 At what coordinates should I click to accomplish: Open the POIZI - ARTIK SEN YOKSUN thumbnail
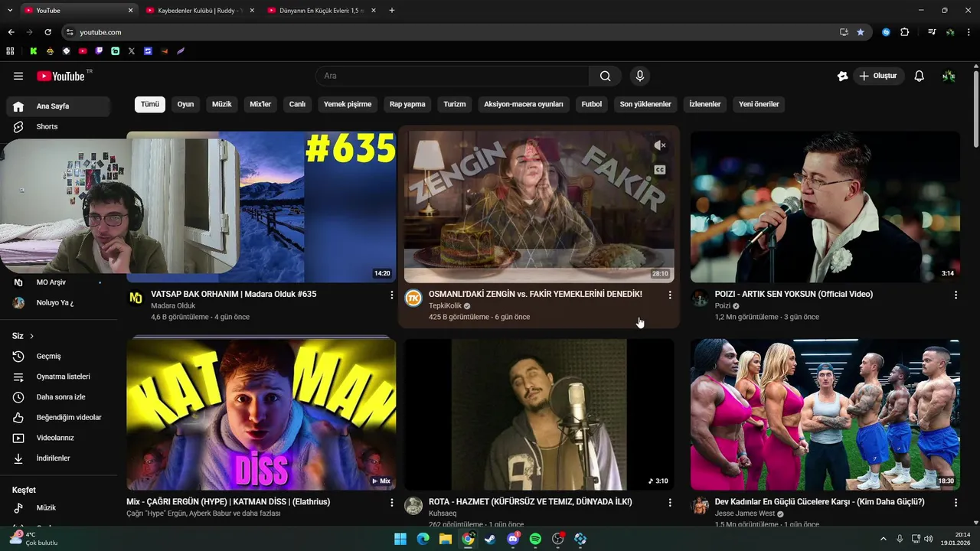click(x=825, y=207)
